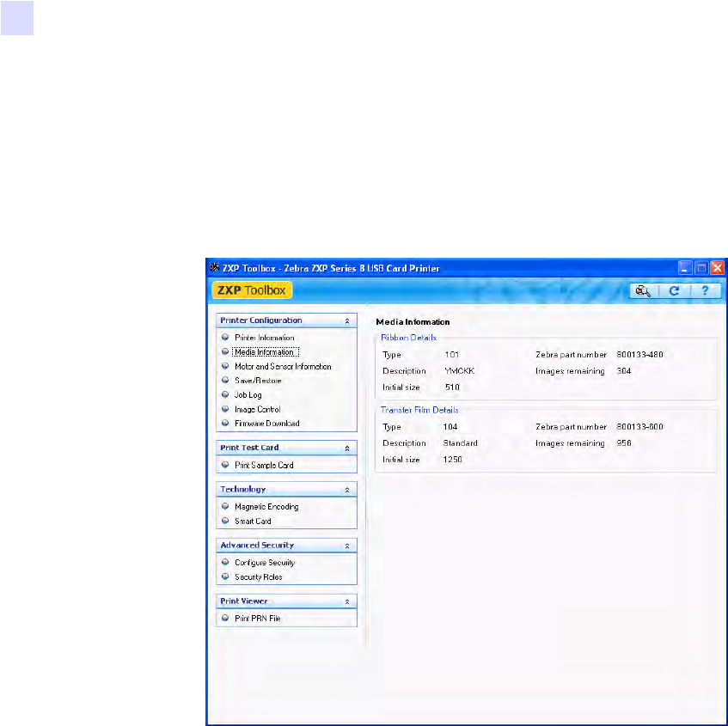Select Media Information menu item
This screenshot has width=728, height=726.
click(265, 352)
